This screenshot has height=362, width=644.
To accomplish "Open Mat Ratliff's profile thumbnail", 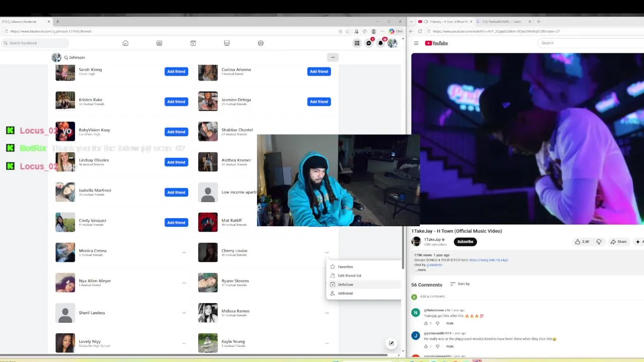I will (x=208, y=222).
